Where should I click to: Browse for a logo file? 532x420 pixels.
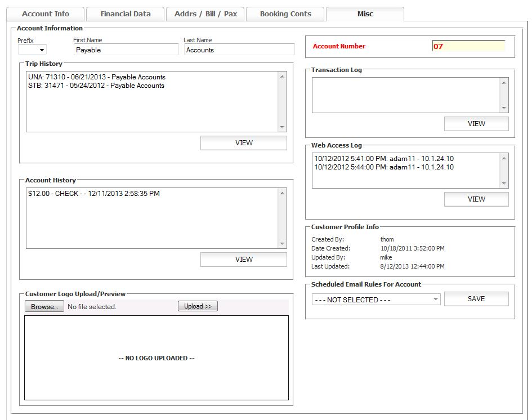click(x=44, y=307)
